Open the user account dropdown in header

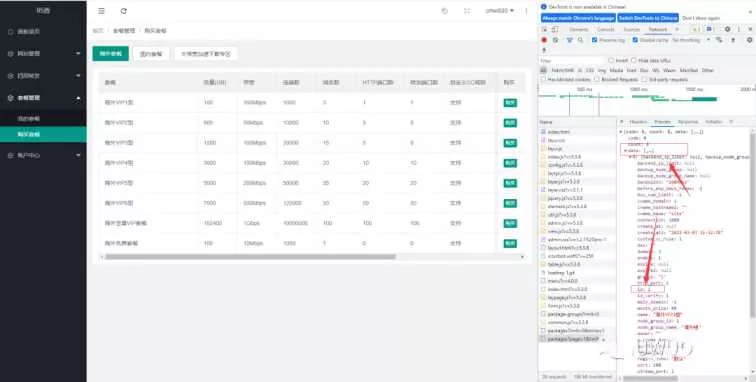tap(500, 11)
